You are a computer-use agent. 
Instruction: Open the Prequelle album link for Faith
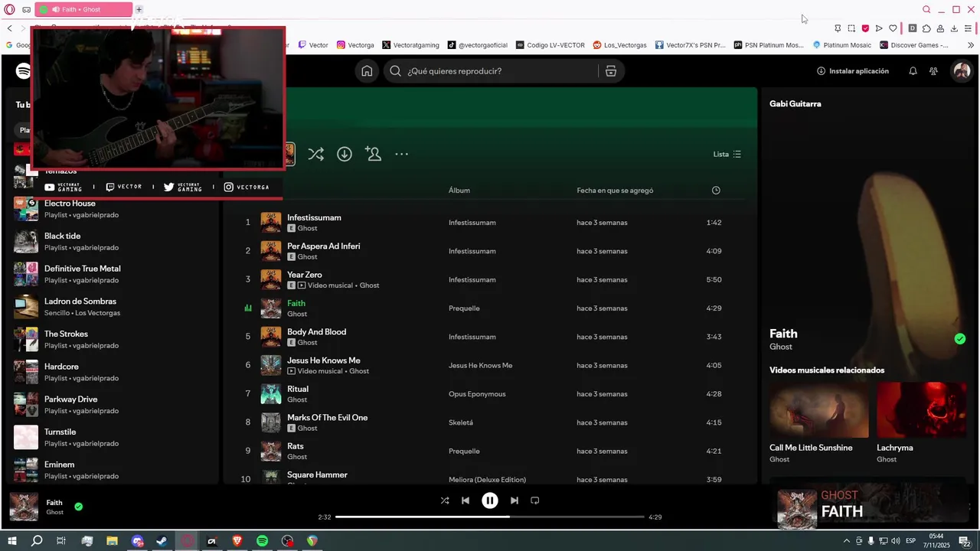click(464, 308)
